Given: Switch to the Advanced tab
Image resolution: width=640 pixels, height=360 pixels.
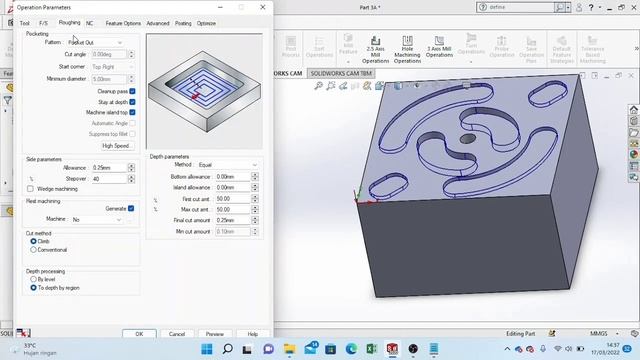Looking at the screenshot, I should point(158,23).
